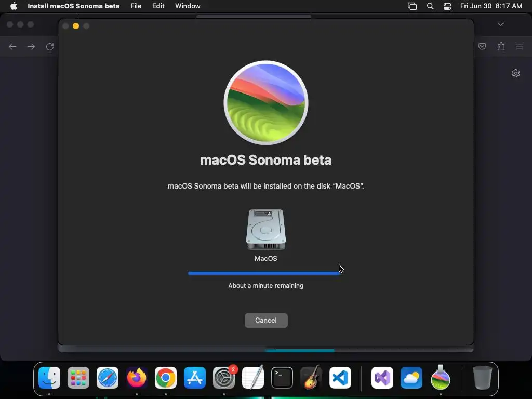The height and width of the screenshot is (399, 532).
Task: Click the date and time clock
Action: coord(491,6)
